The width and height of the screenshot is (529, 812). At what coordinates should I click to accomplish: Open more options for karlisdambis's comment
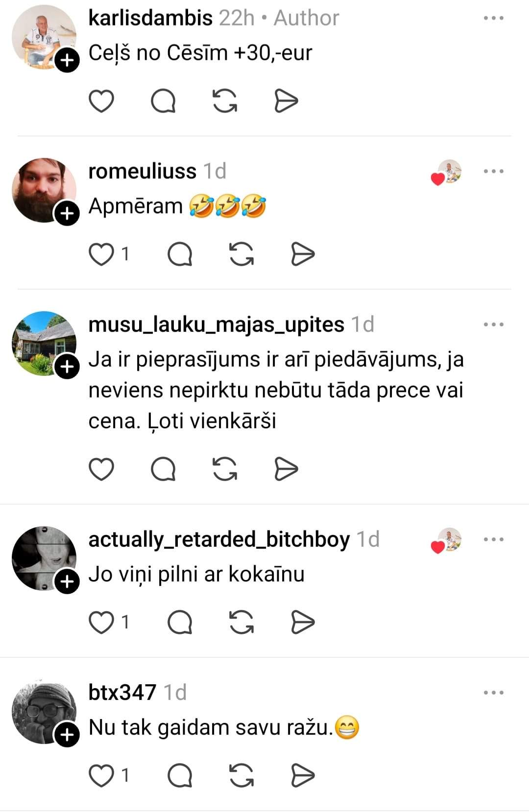[493, 18]
